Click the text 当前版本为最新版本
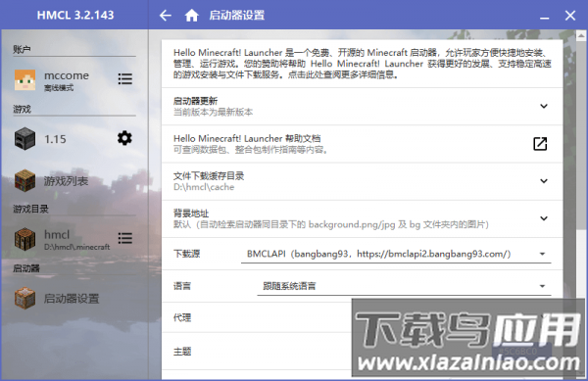 coord(213,112)
